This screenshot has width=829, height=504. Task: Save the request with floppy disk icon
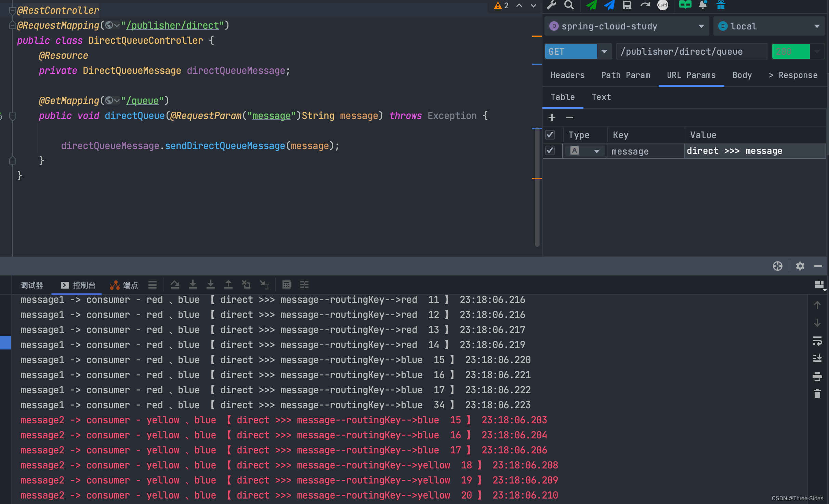627,5
